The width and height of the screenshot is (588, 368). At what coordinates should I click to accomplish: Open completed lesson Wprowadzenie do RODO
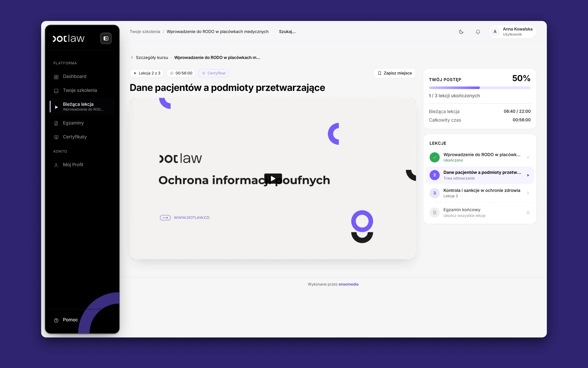(480, 157)
